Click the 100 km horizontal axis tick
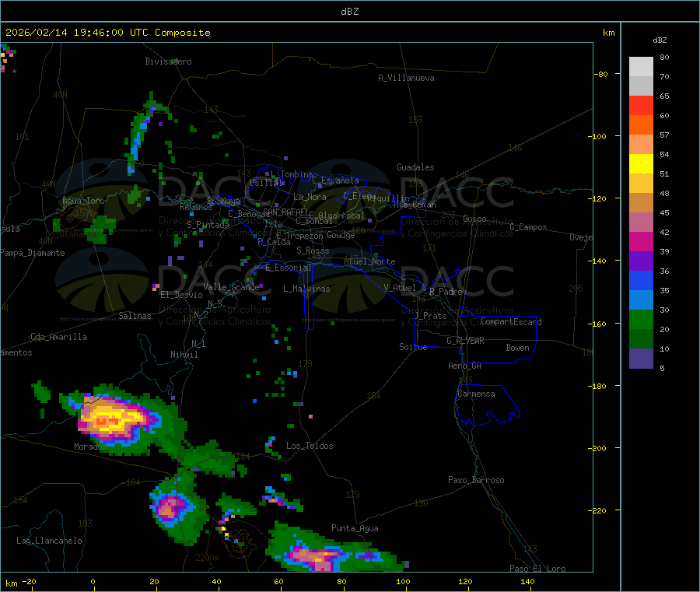This screenshot has height=592, width=700. tap(403, 581)
